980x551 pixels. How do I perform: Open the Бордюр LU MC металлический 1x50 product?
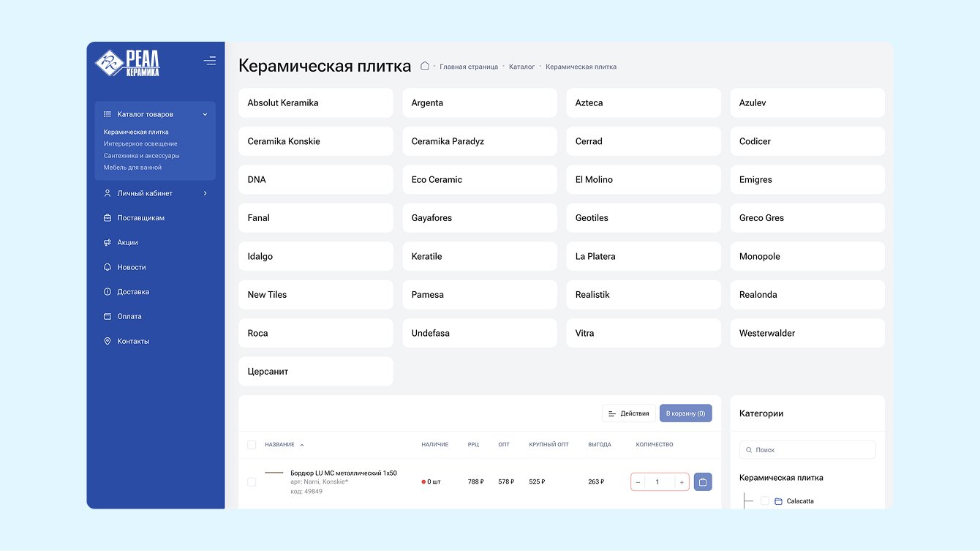point(344,473)
